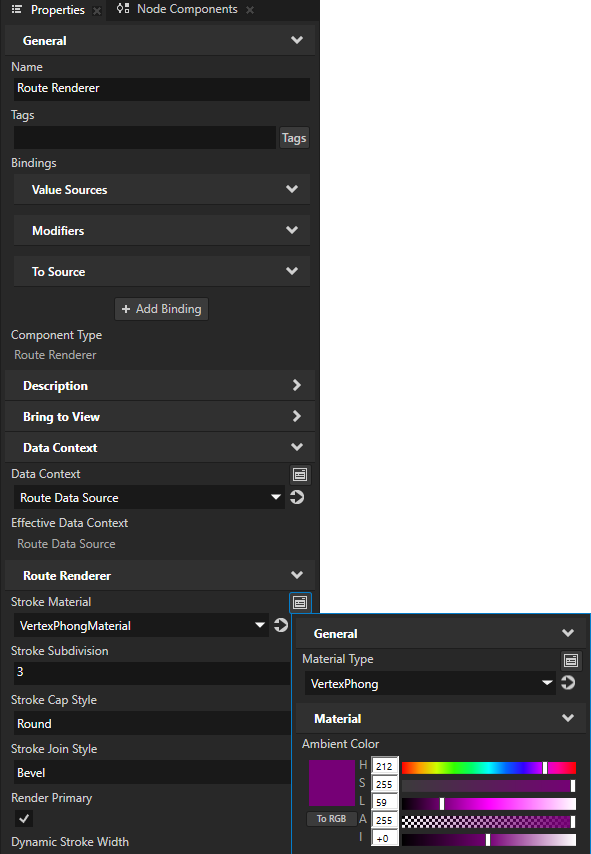
Task: Toggle the Stroke Material property editor icon
Action: point(300,602)
